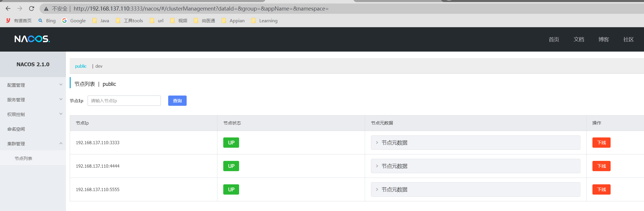Open the 尚医通 bookmark folder

click(204, 21)
